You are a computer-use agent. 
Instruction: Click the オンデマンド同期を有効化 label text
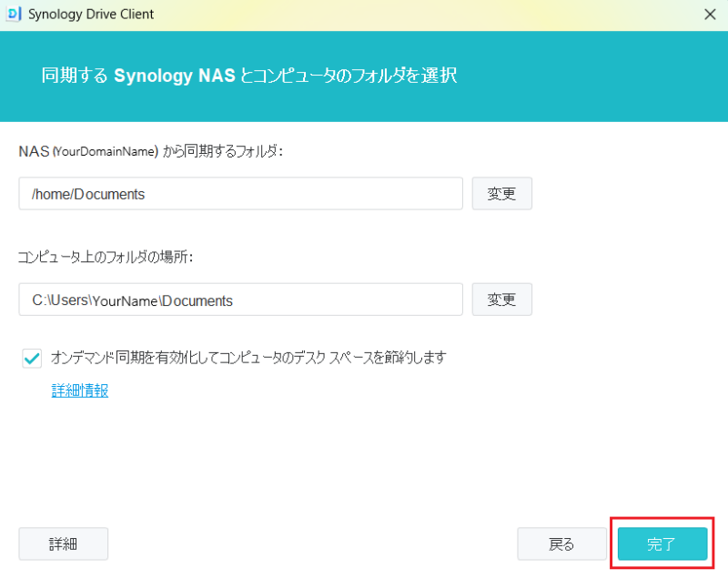click(x=248, y=358)
